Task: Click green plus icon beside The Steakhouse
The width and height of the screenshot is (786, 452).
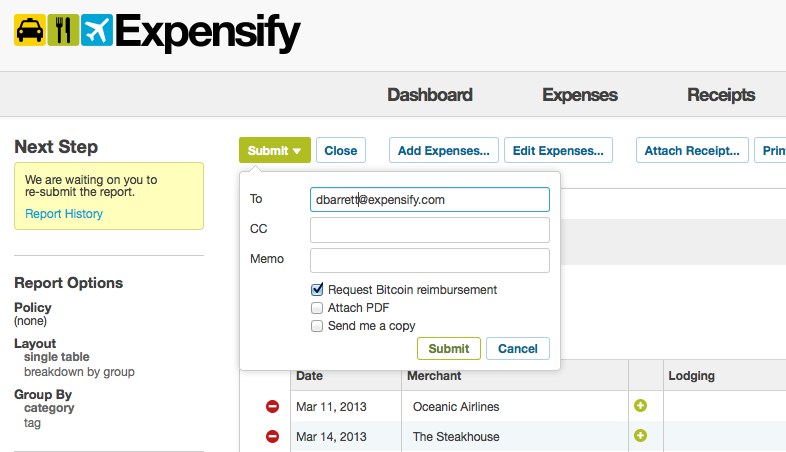Action: coord(640,435)
